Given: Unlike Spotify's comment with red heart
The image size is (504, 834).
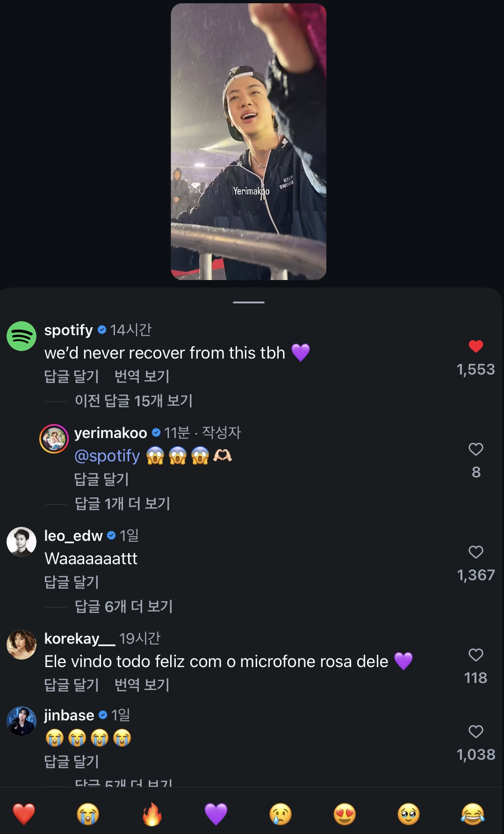Looking at the screenshot, I should 475,346.
